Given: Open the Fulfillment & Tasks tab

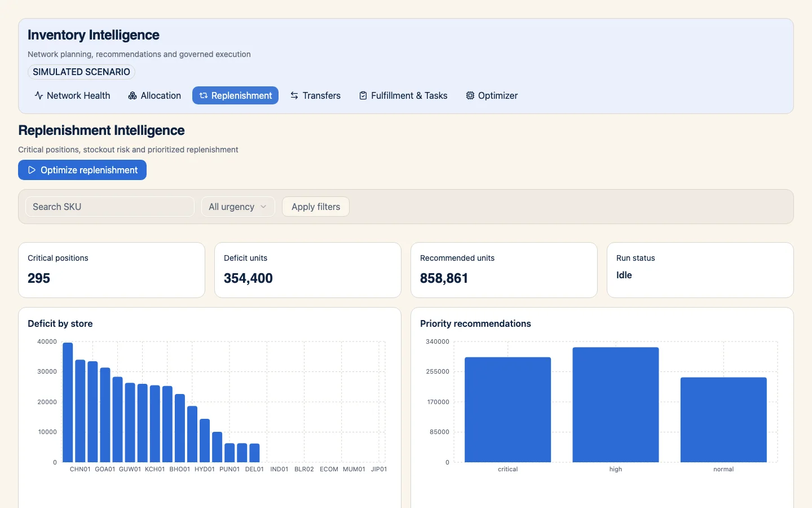Looking at the screenshot, I should click(x=403, y=95).
